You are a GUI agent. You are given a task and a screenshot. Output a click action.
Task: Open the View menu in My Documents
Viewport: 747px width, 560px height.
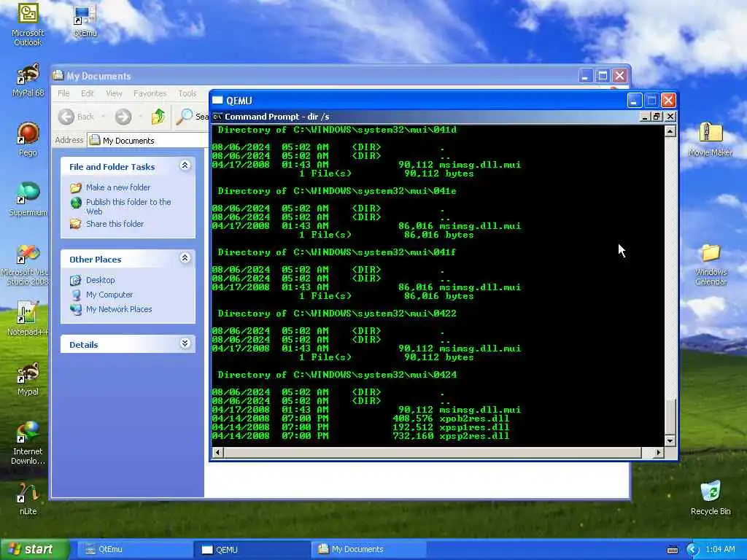click(114, 93)
